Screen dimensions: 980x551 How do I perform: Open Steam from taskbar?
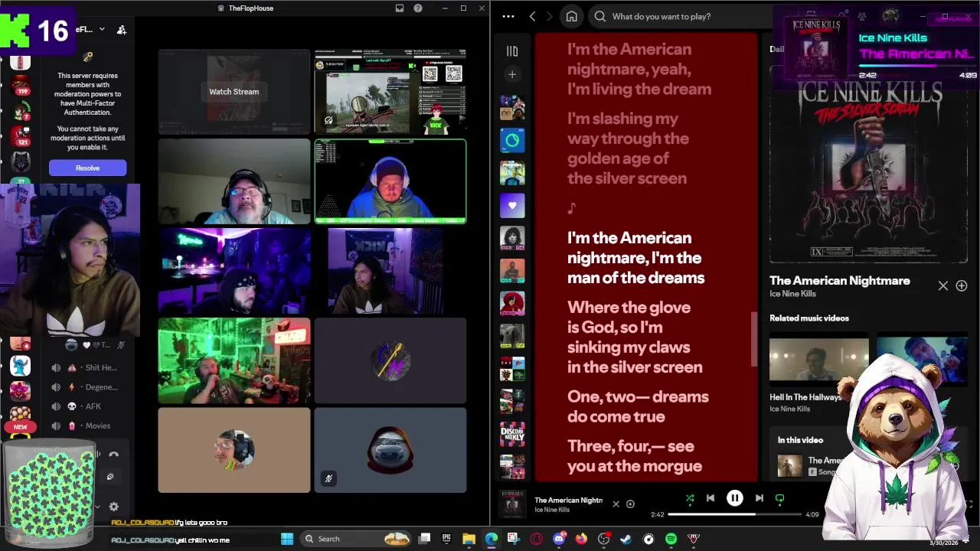click(626, 539)
